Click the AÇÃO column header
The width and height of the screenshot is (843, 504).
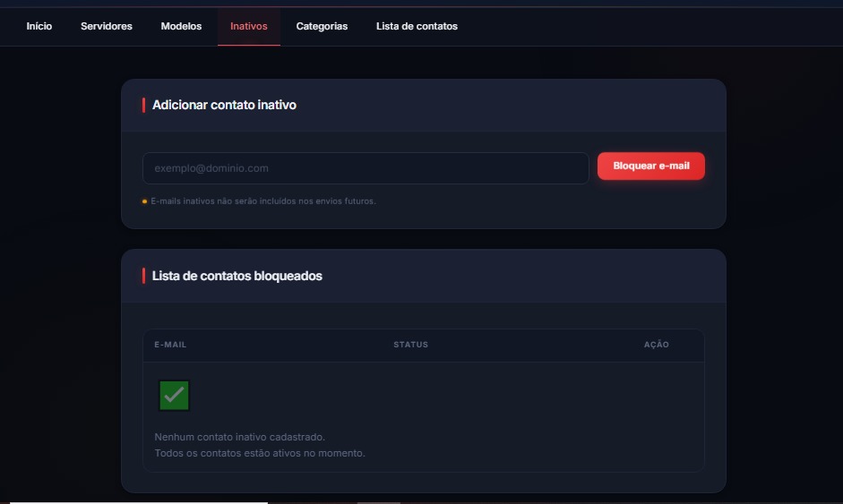tap(657, 345)
